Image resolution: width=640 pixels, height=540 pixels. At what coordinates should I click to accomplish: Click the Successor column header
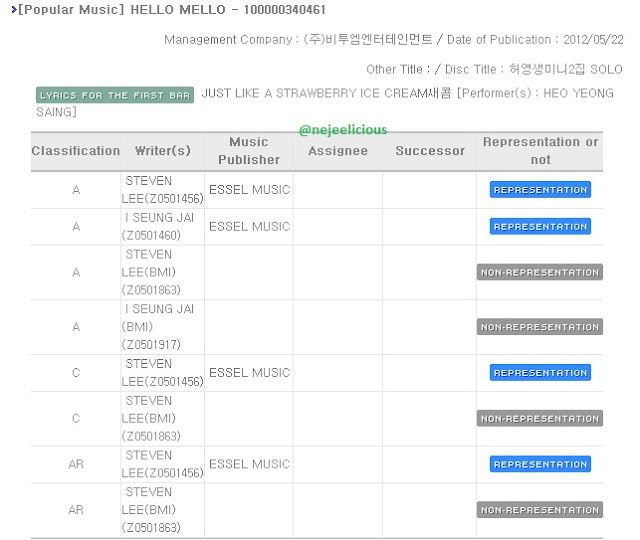point(430,151)
